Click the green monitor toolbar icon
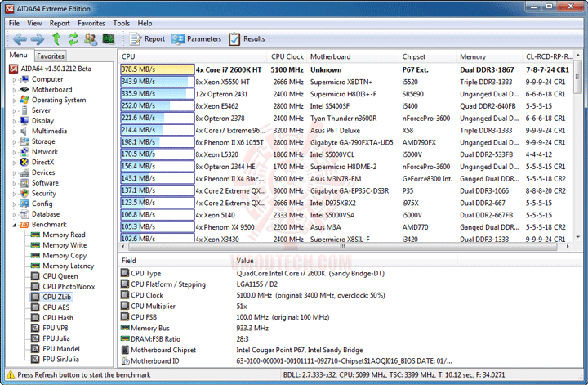Screen dimensions: 588x385 (x=108, y=38)
